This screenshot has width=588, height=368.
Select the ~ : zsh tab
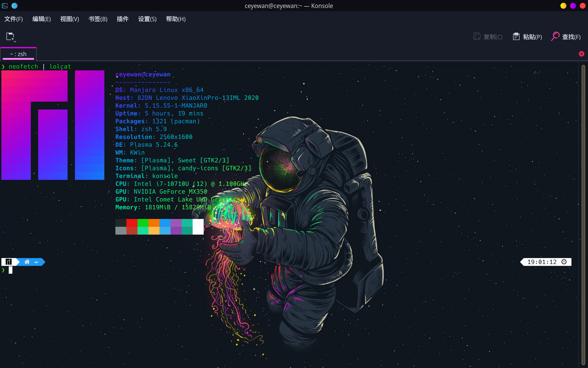pyautogui.click(x=18, y=54)
